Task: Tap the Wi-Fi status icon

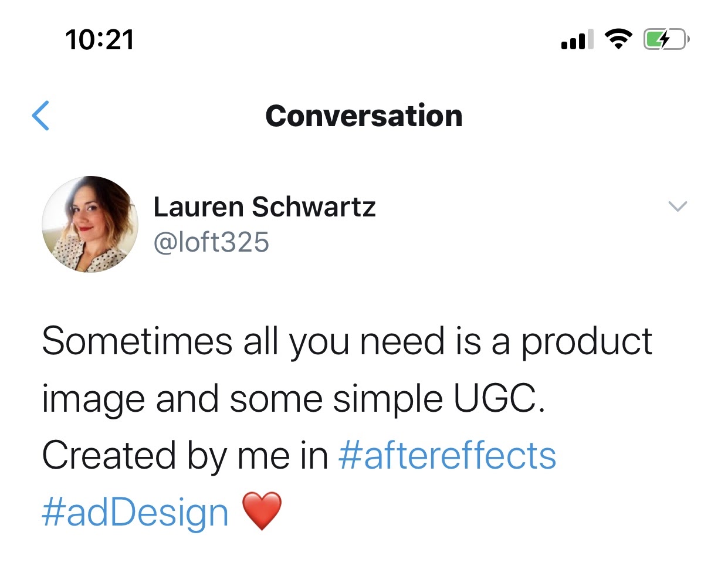Action: (x=618, y=39)
